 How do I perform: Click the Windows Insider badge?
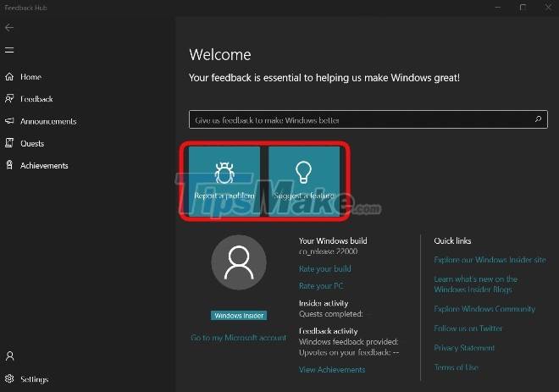coord(239,316)
